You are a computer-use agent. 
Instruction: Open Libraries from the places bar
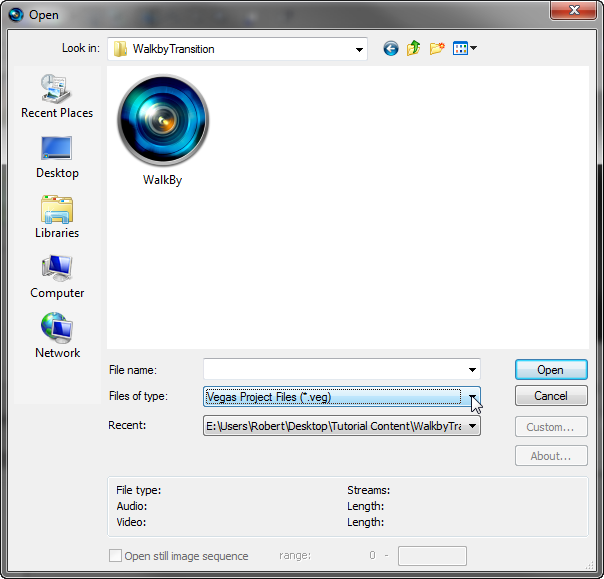tap(57, 217)
